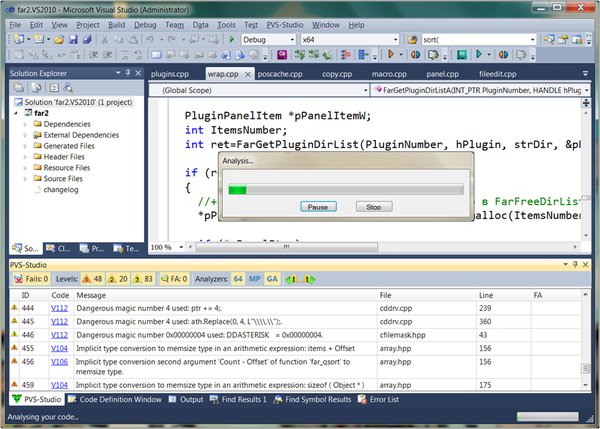Open the Error List tab
Screen dimensions: 600x429
click(379, 400)
